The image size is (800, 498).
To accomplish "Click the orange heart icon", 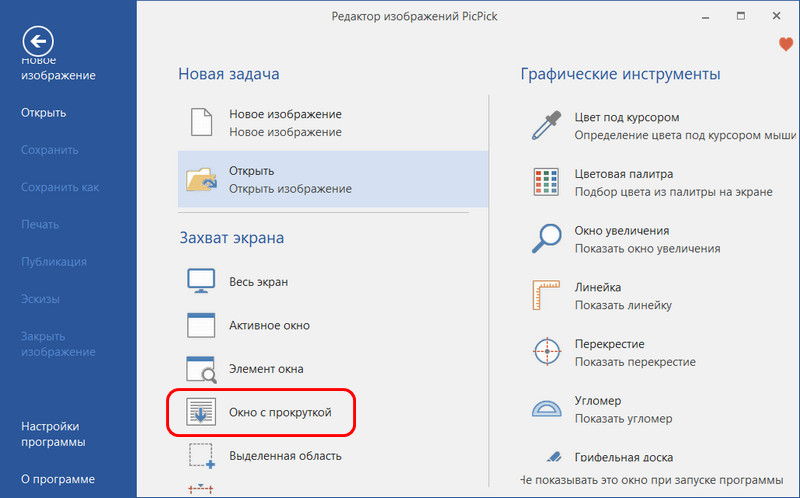I will coord(786,44).
